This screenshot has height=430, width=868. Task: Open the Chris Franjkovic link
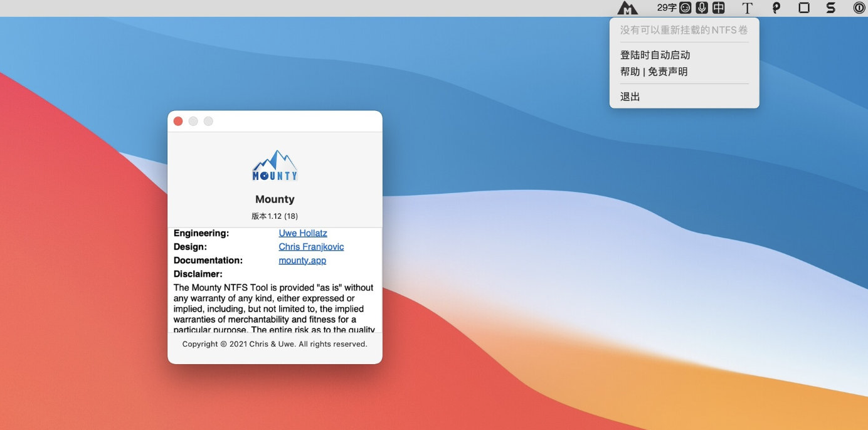311,247
